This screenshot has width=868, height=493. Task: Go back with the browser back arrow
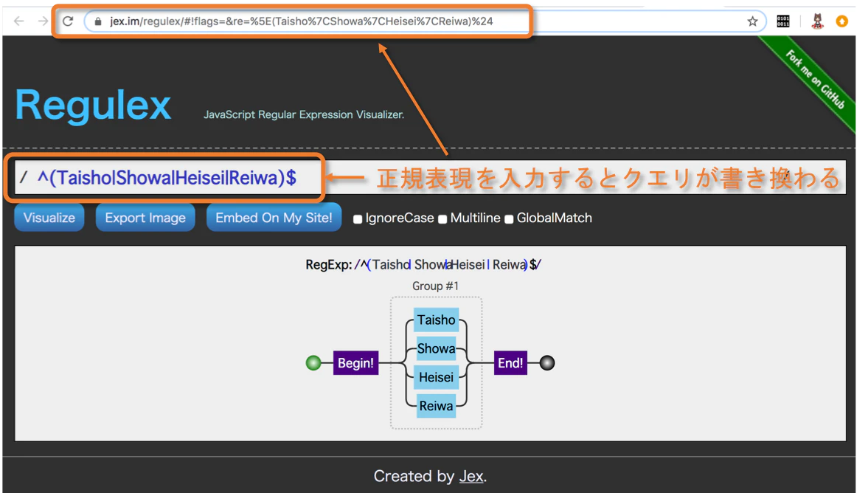[x=19, y=21]
